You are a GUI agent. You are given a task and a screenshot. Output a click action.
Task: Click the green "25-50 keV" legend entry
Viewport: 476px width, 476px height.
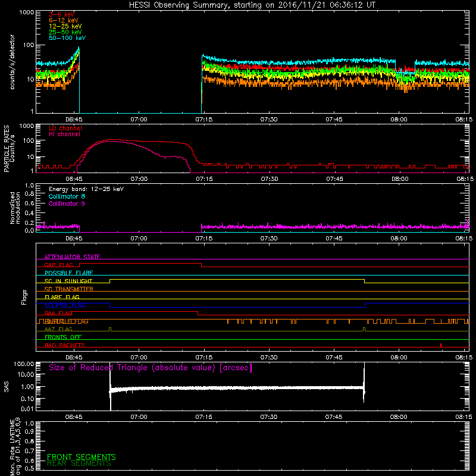click(x=65, y=32)
